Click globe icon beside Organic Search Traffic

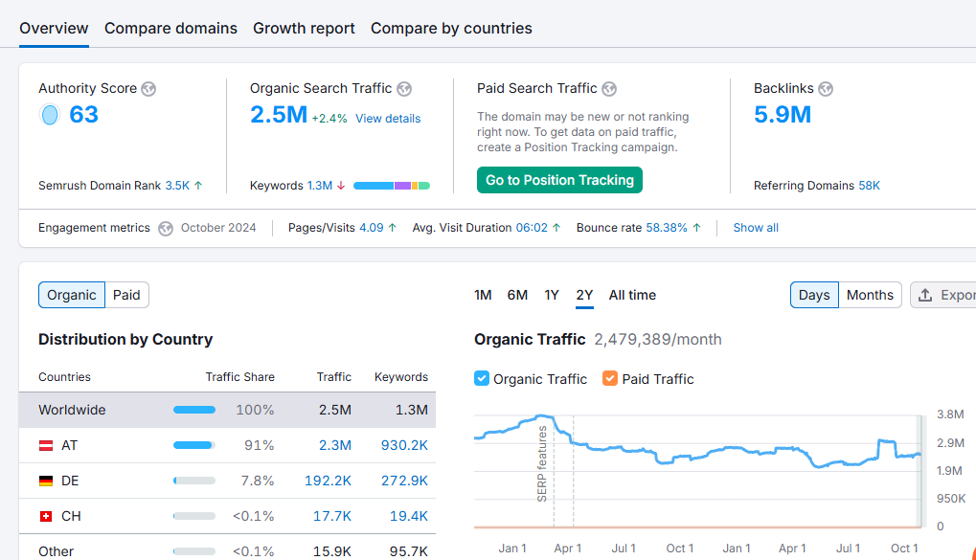point(404,89)
